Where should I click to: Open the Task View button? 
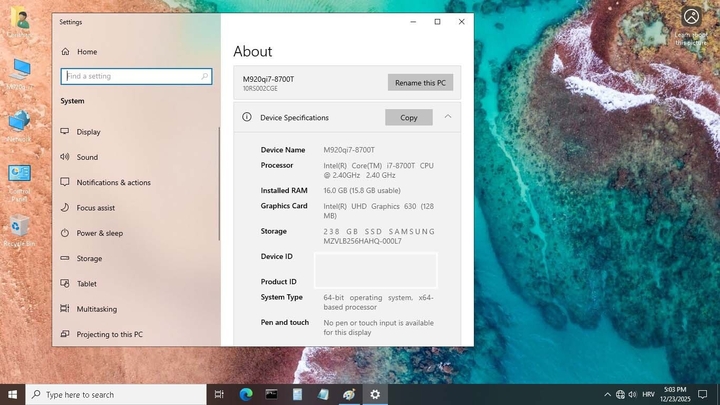(219, 394)
